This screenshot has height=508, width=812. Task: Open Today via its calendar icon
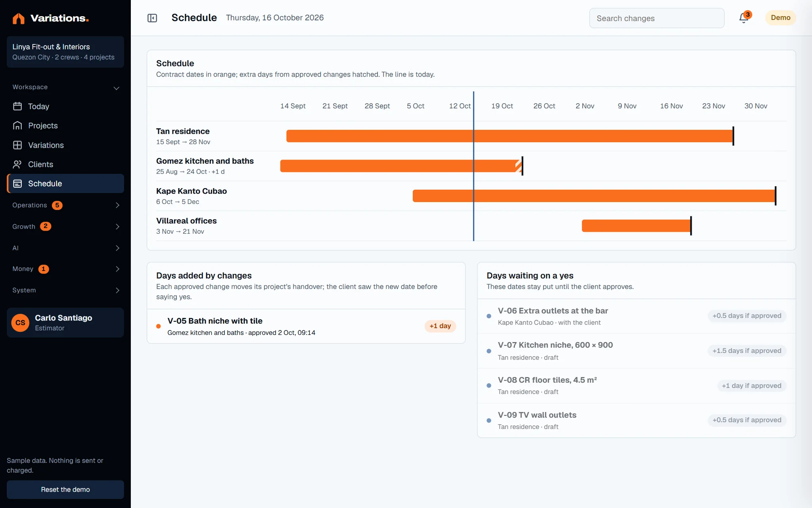click(17, 106)
